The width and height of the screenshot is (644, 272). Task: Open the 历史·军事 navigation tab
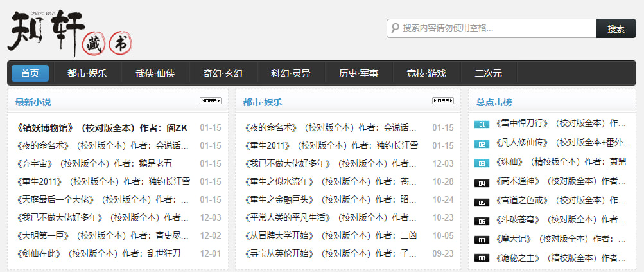pos(358,73)
